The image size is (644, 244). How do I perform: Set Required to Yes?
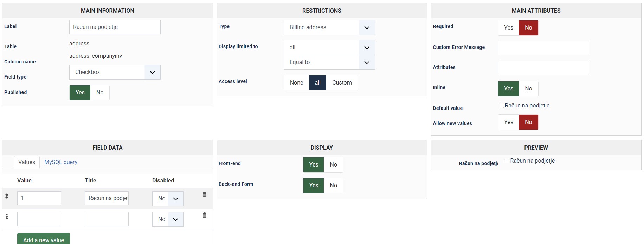point(508,28)
